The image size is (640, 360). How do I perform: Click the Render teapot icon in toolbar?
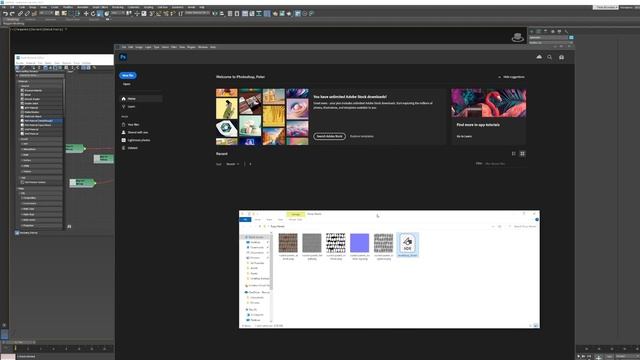(x=289, y=13)
